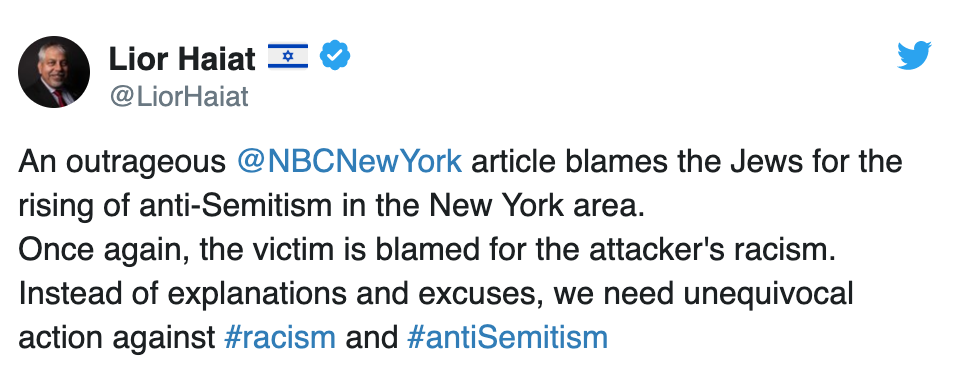This screenshot has width=966, height=380.
Task: Click the line 'rising of anti-Semitism in the New York area'
Action: click(x=331, y=206)
